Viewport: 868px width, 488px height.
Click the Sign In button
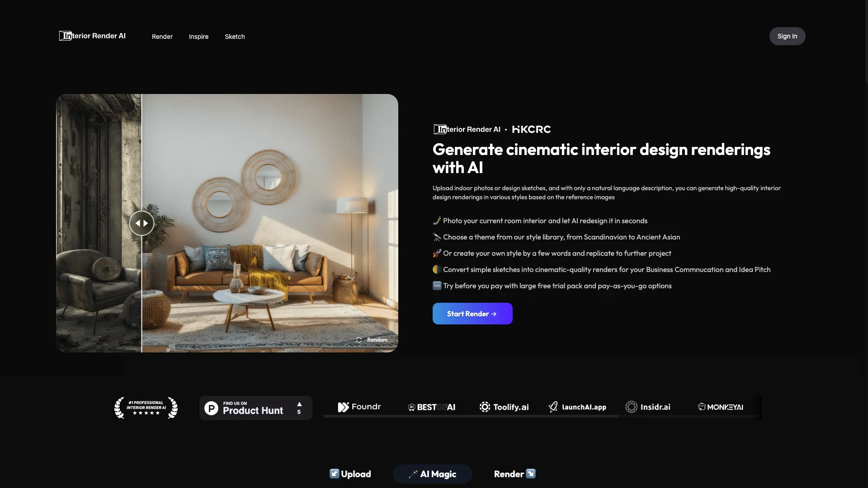click(x=787, y=36)
